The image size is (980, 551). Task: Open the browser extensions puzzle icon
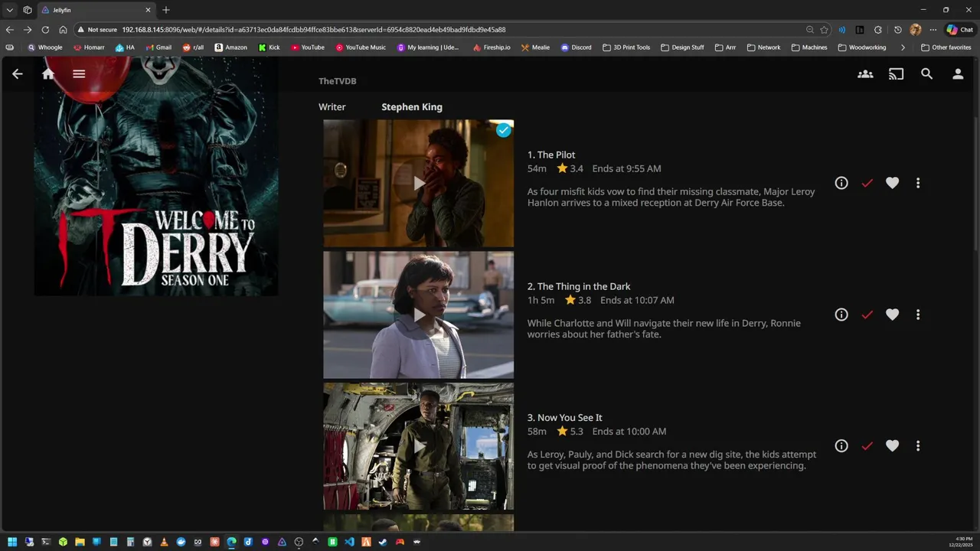pos(878,30)
